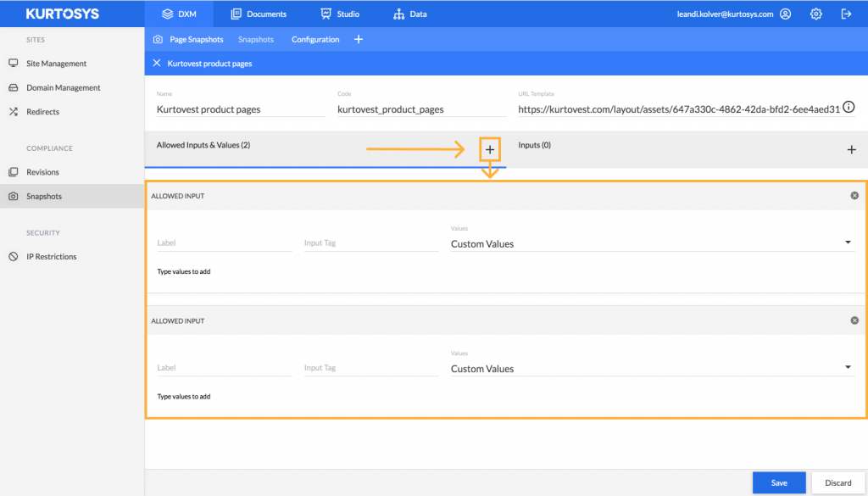Open a new tab with the plus icon
This screenshot has width=868, height=496.
tap(358, 38)
